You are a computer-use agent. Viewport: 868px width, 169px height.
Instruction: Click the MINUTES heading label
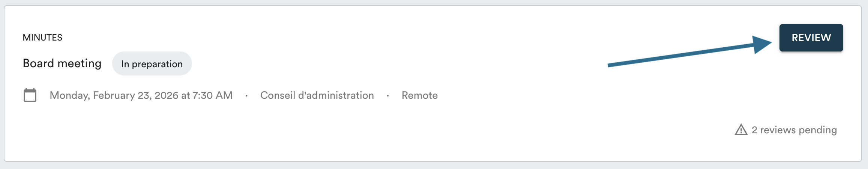pos(42,38)
